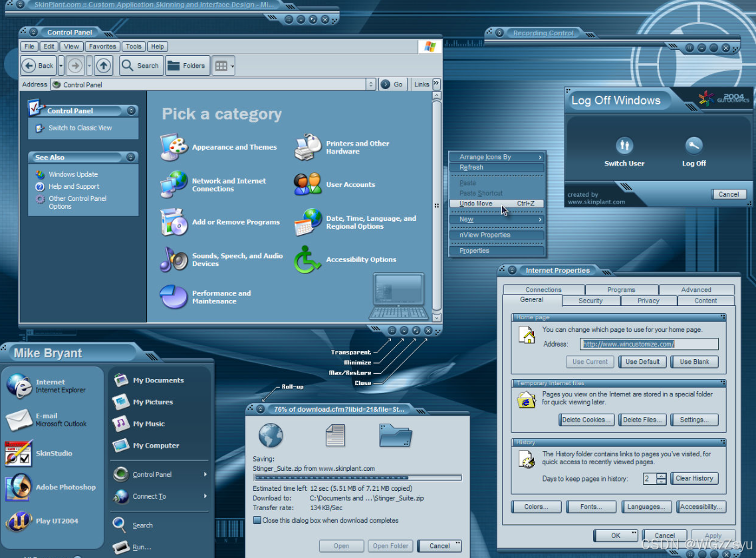The width and height of the screenshot is (756, 558).
Task: Open Performance and Maintenance pie icon
Action: (174, 297)
